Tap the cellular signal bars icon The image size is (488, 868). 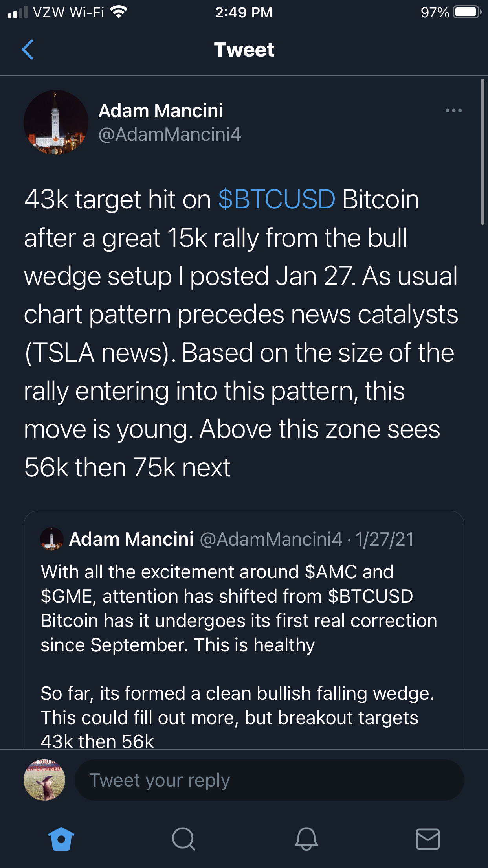point(18,12)
